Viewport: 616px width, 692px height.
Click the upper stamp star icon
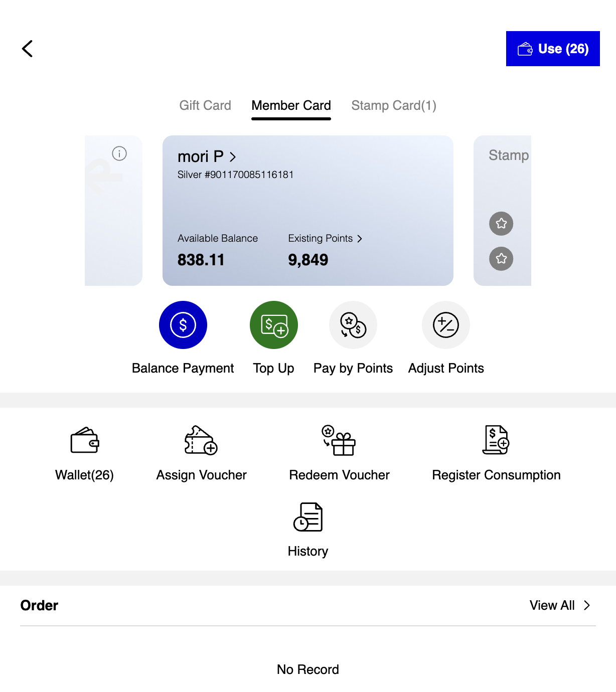501,224
